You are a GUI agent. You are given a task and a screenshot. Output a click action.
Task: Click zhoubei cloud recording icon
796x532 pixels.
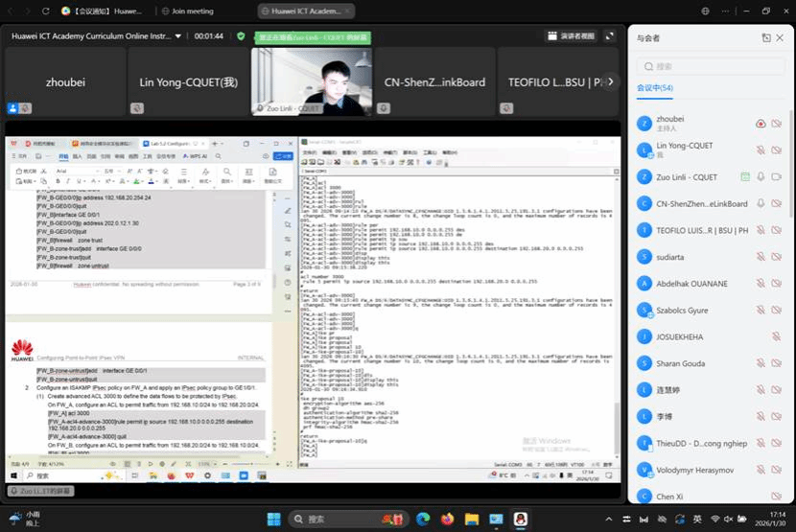point(761,124)
